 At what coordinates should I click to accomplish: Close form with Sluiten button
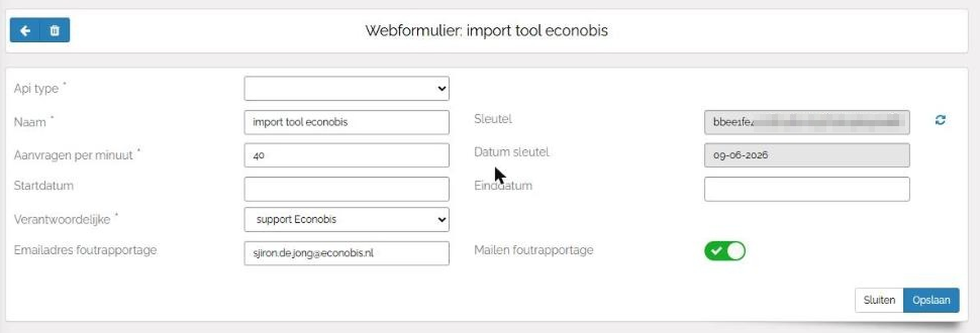click(879, 300)
